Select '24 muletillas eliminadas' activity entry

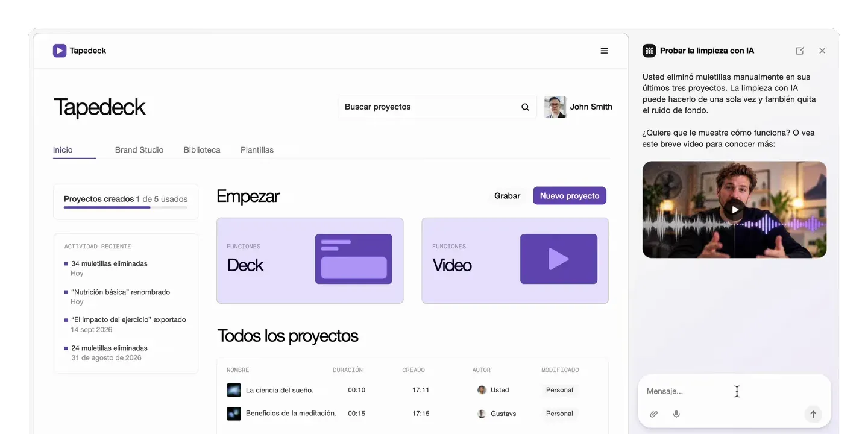(x=109, y=348)
